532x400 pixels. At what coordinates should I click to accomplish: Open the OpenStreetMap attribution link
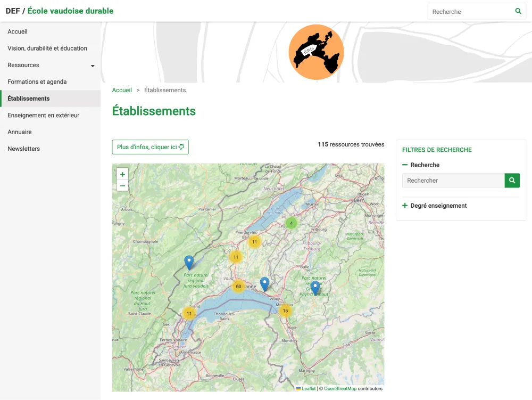point(340,389)
